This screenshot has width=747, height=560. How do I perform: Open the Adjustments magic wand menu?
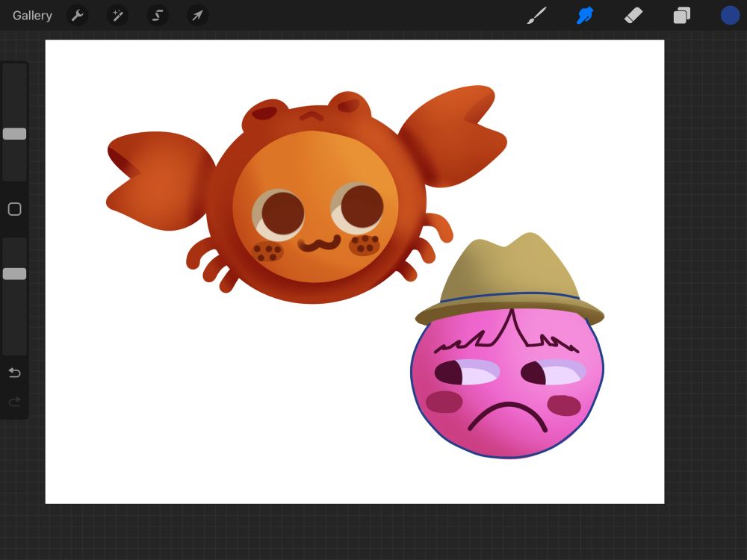click(118, 16)
